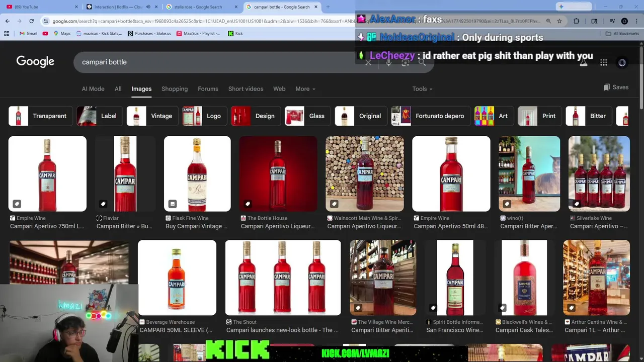Open the media controls icon in toolbar
This screenshot has width=644, height=362.
612,21
